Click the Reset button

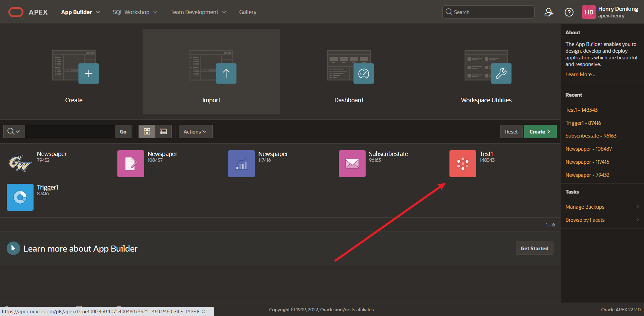pyautogui.click(x=511, y=131)
